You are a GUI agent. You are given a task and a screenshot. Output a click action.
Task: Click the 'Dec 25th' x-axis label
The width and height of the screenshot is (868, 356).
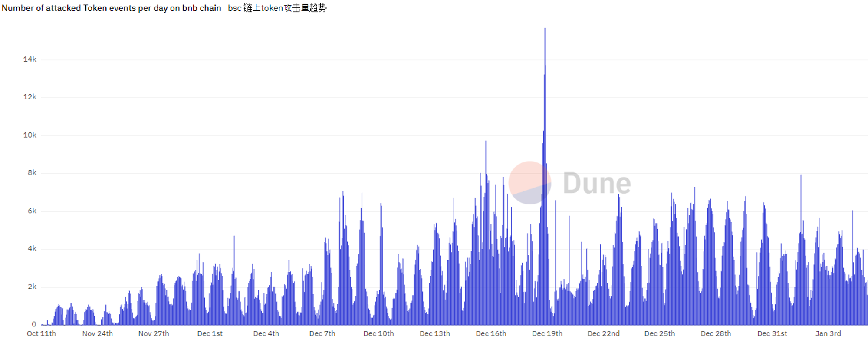click(660, 334)
